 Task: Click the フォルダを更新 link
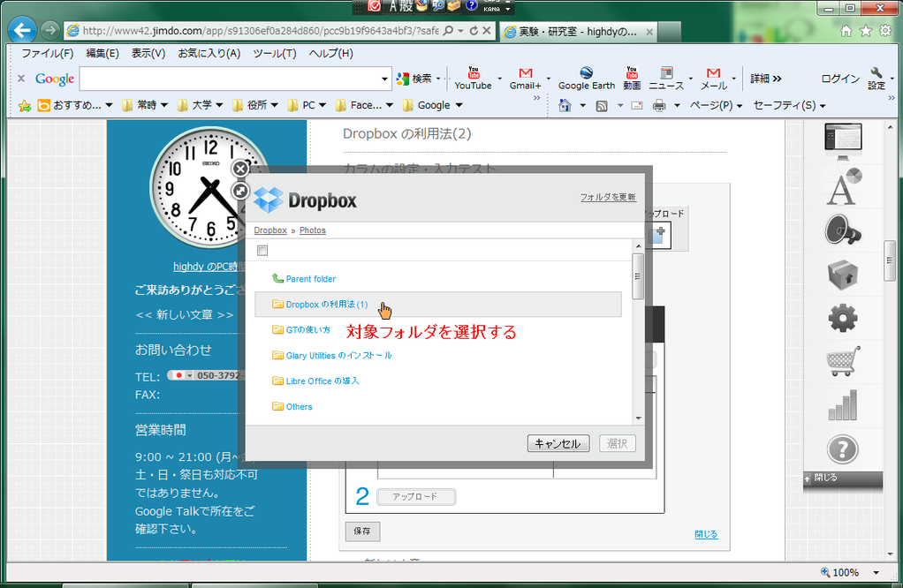(608, 198)
